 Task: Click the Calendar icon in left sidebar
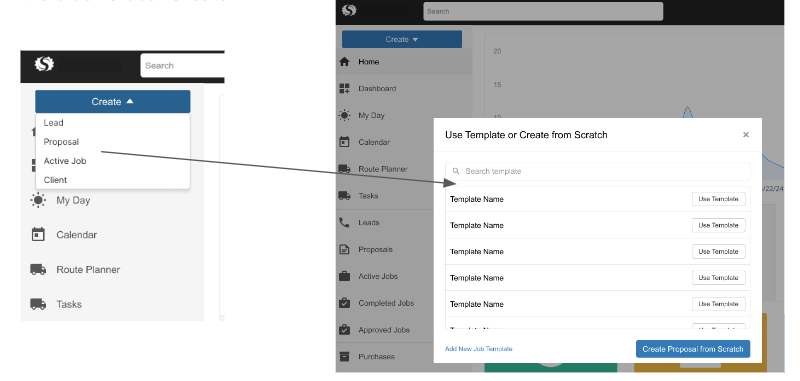(38, 235)
